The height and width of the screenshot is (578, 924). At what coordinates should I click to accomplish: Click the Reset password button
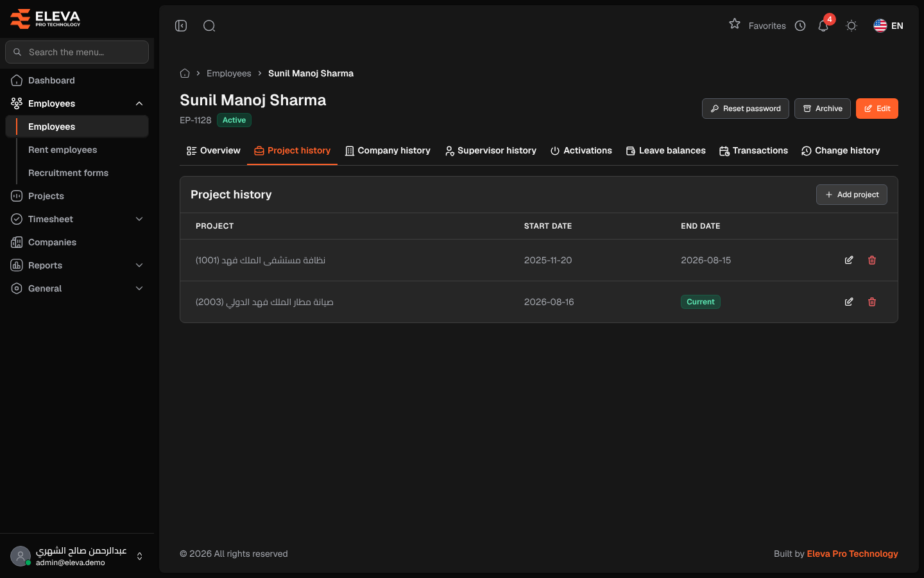745,109
